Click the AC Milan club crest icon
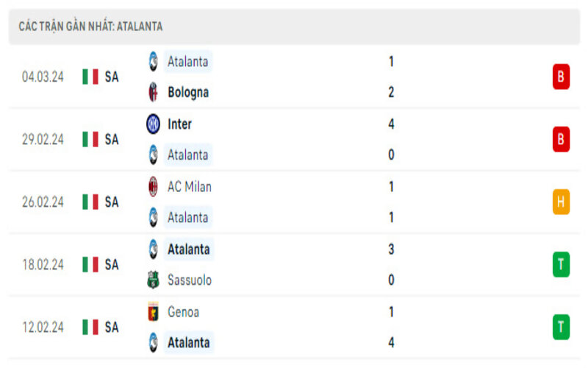 pos(153,187)
